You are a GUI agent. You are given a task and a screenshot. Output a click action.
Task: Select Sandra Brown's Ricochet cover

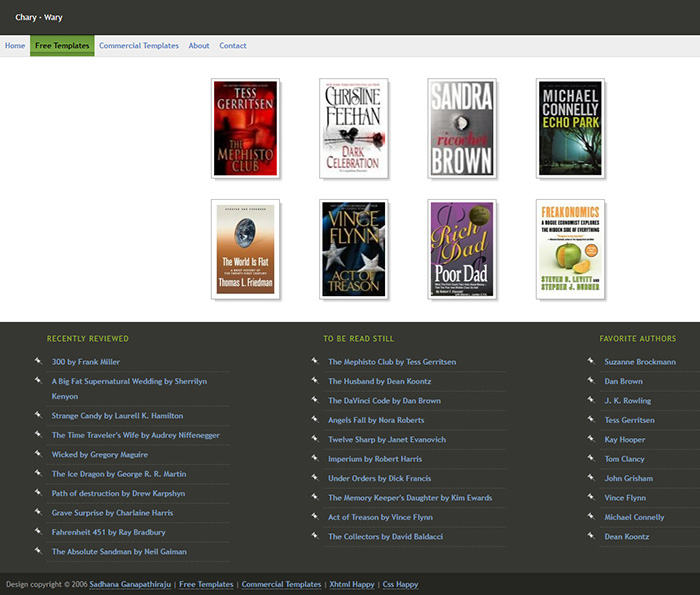[x=461, y=129]
